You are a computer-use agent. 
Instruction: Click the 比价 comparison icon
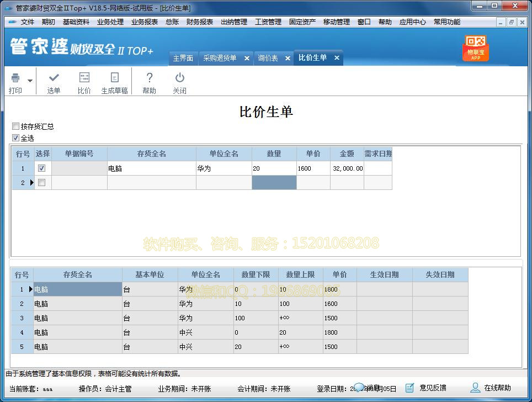pos(84,82)
